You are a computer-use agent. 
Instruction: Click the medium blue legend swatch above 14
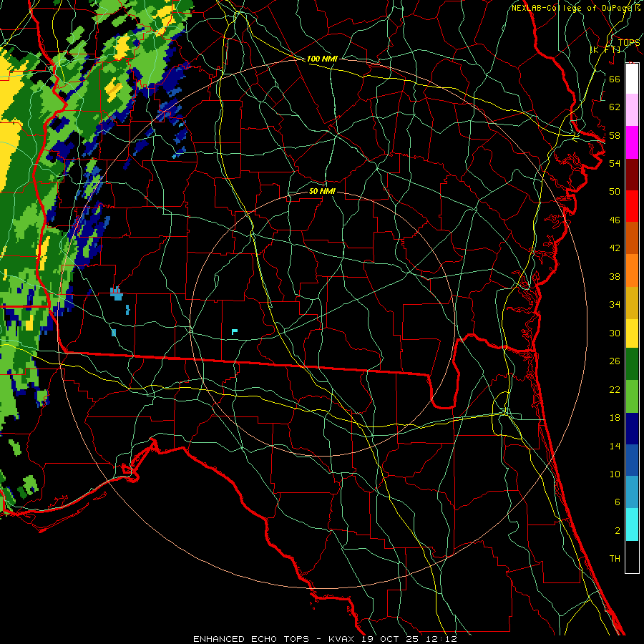(632, 460)
